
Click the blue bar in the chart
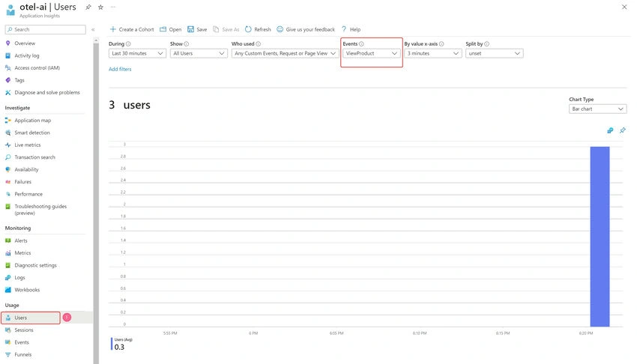[600, 237]
